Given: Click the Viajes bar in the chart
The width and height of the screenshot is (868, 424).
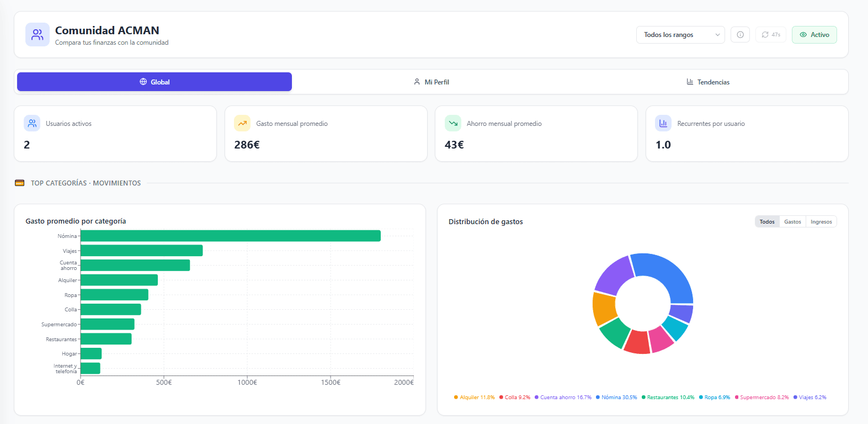Looking at the screenshot, I should pyautogui.click(x=142, y=251).
